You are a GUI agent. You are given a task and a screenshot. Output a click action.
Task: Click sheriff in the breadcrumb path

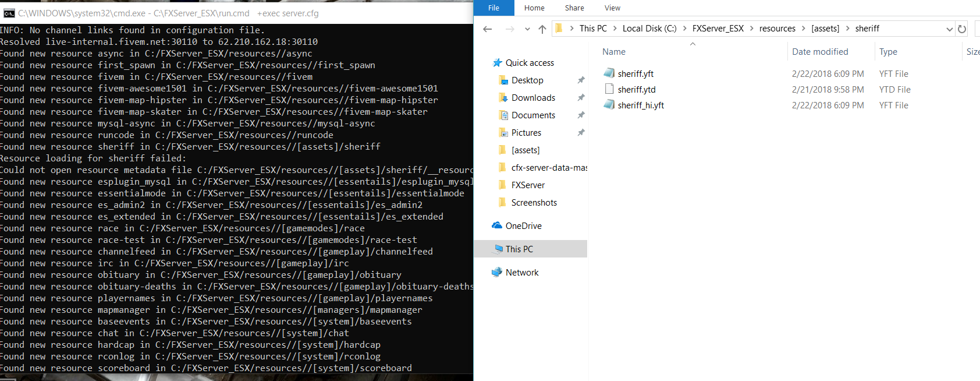click(867, 29)
